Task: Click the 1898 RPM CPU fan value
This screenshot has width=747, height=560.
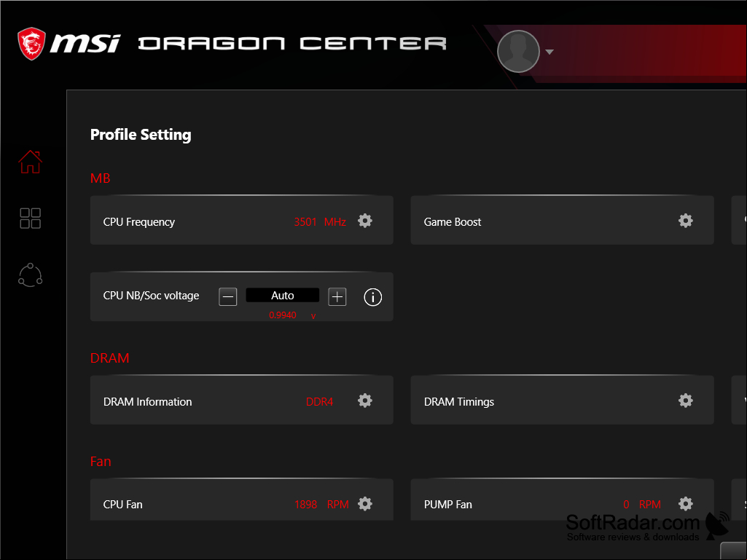Action: tap(321, 505)
